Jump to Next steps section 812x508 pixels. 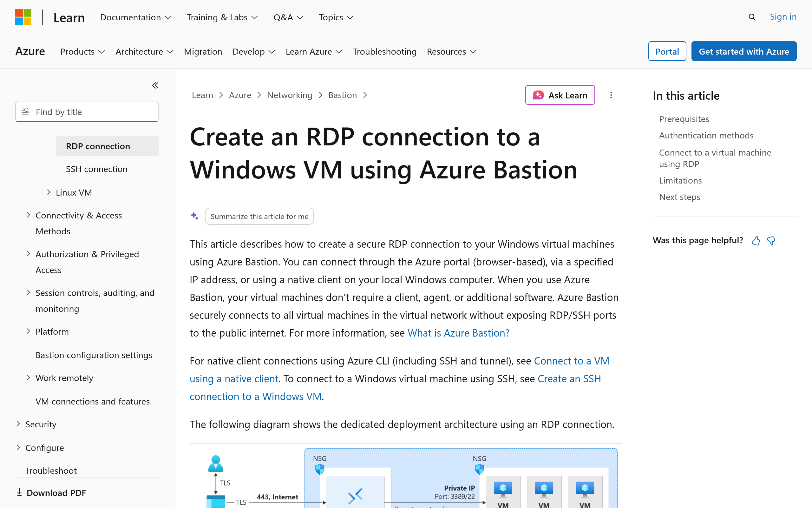(679, 197)
